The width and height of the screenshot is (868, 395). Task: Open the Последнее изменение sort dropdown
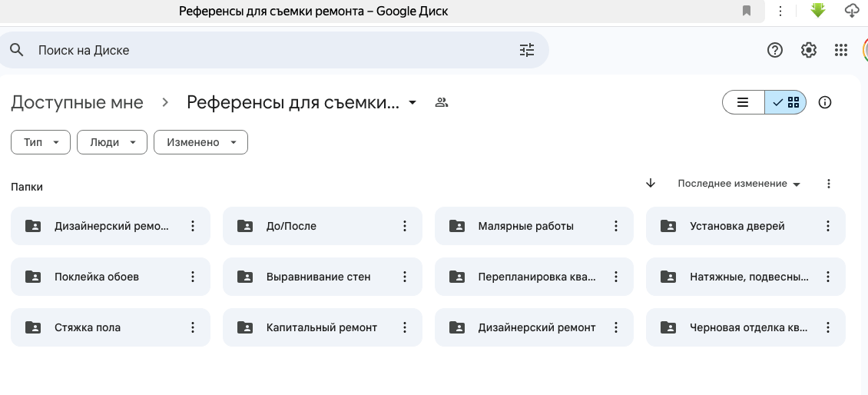point(739,184)
